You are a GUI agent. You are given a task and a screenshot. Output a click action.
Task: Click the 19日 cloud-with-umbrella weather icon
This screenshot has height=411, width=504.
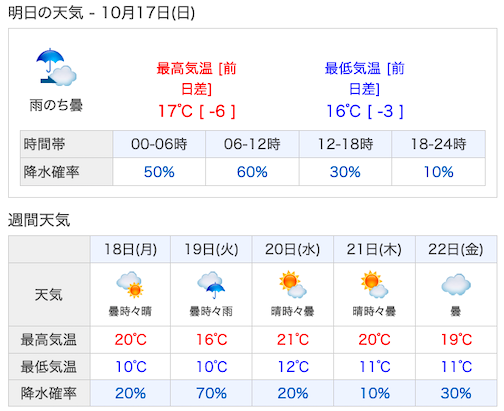(x=211, y=285)
